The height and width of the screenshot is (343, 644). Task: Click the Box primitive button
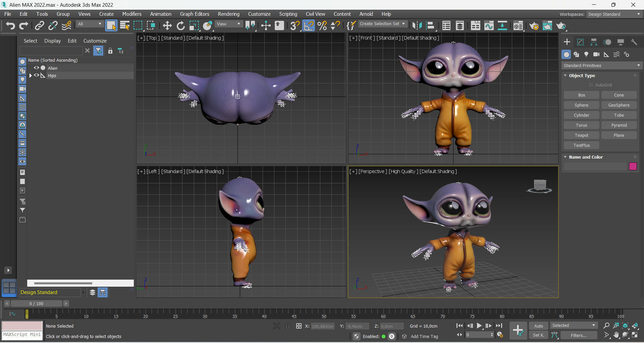[x=582, y=95]
